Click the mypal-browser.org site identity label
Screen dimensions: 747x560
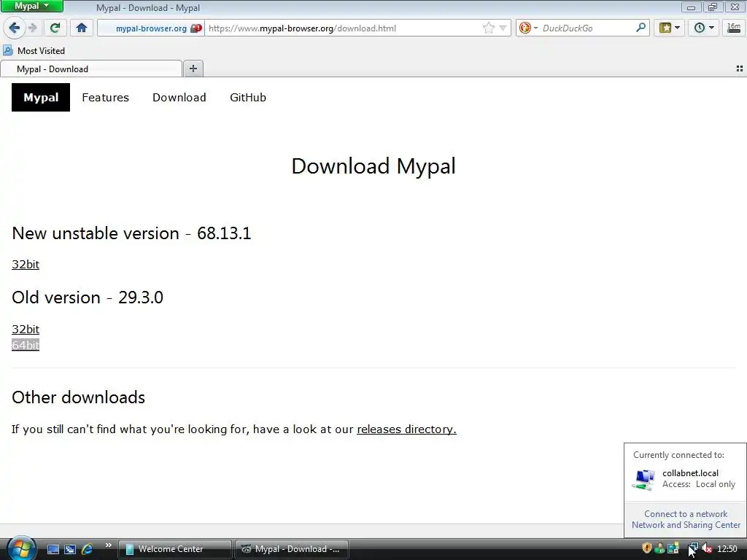click(x=151, y=28)
